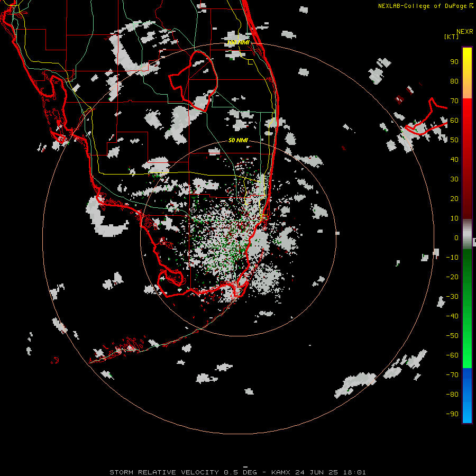476x476 pixels.
Task: Click the -90 value on velocity scale
Action: pyautogui.click(x=452, y=414)
